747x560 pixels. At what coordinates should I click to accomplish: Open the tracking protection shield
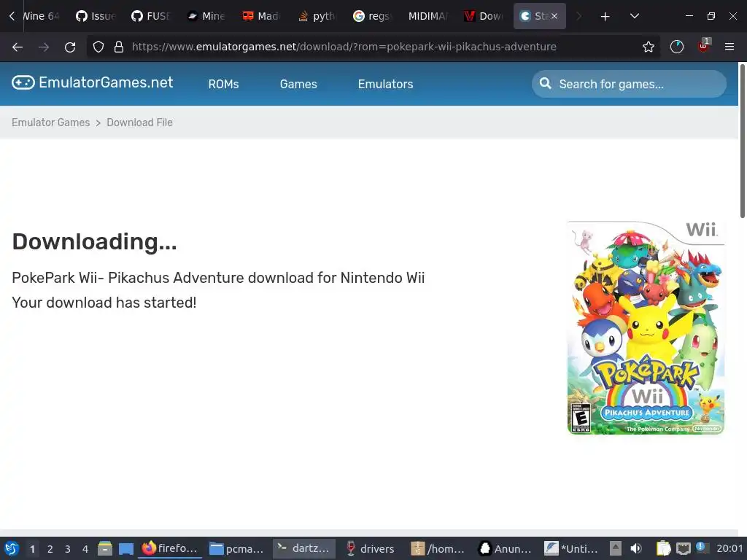(x=98, y=47)
